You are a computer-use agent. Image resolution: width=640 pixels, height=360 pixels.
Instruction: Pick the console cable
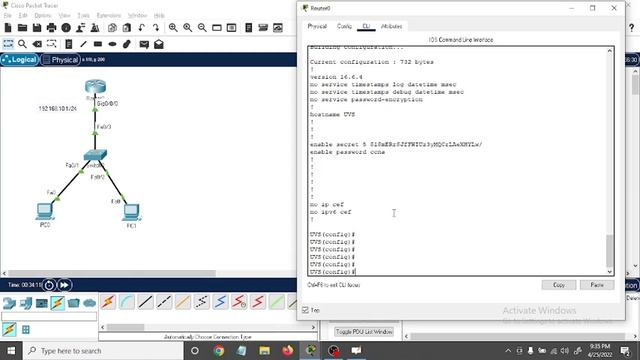[127, 302]
